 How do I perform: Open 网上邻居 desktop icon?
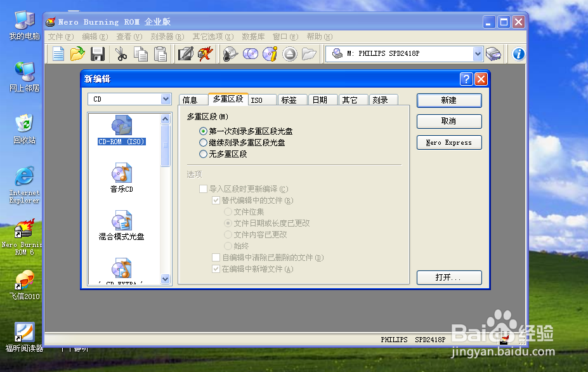pos(24,77)
